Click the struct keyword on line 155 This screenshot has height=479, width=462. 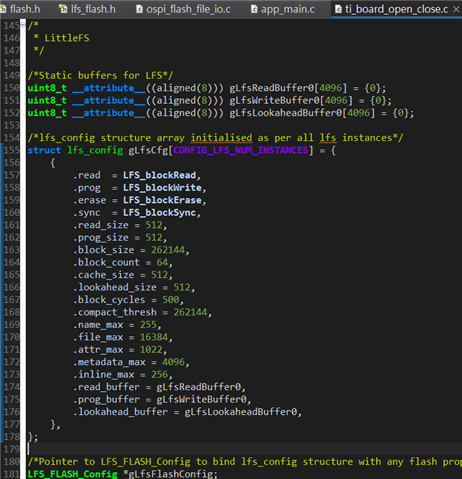coord(44,150)
